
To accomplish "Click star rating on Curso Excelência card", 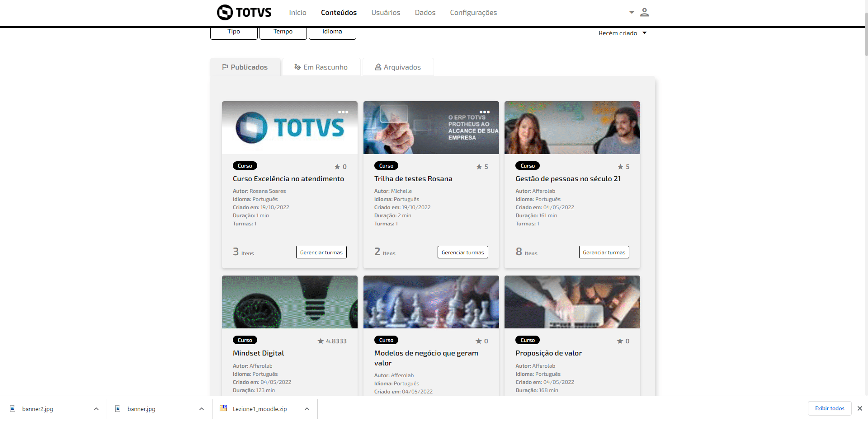I will 340,167.
